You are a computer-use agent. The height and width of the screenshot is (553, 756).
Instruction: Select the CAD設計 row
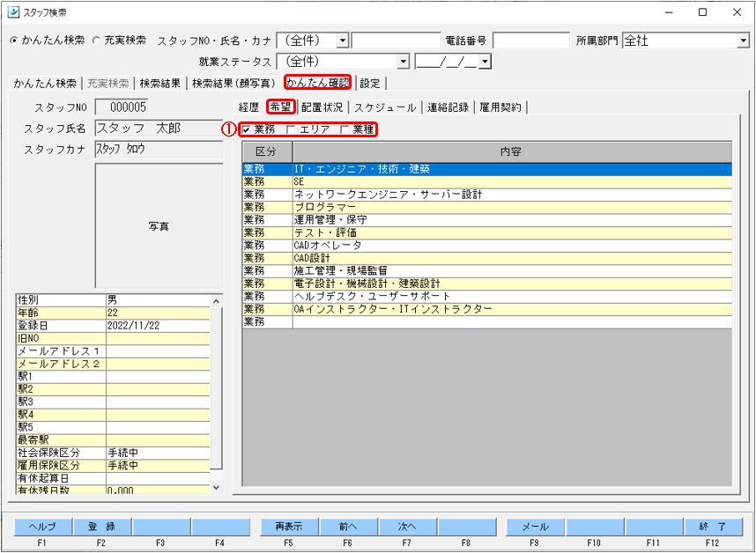pyautogui.click(x=487, y=258)
